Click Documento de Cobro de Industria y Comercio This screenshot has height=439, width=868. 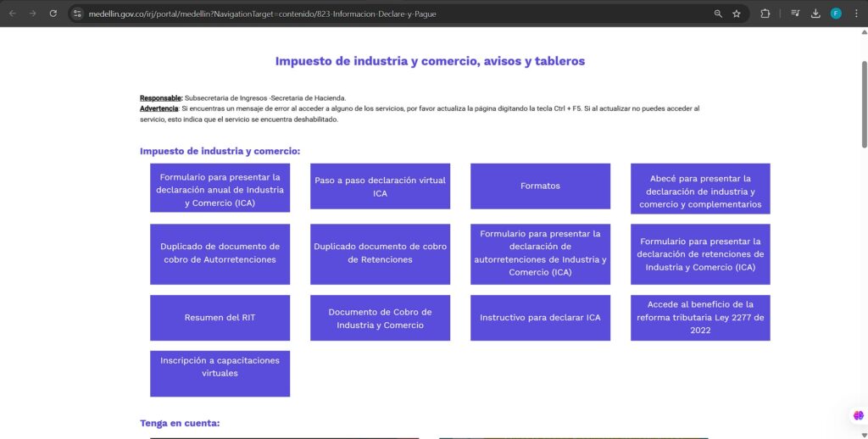[x=380, y=318]
